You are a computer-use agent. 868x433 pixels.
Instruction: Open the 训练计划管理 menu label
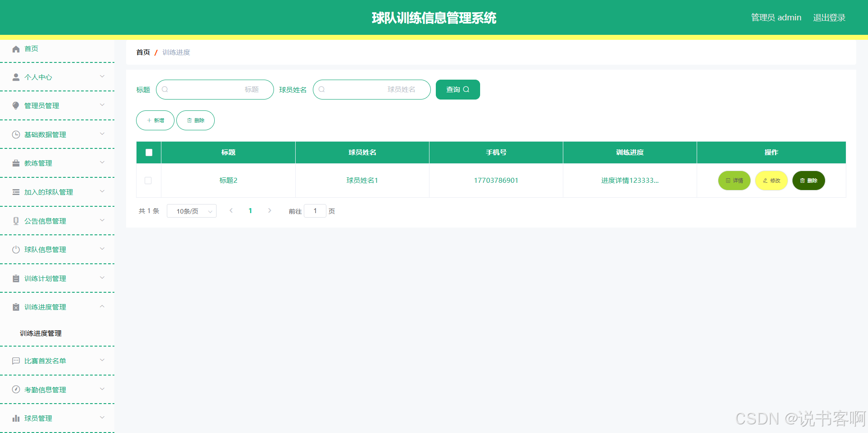pyautogui.click(x=45, y=279)
